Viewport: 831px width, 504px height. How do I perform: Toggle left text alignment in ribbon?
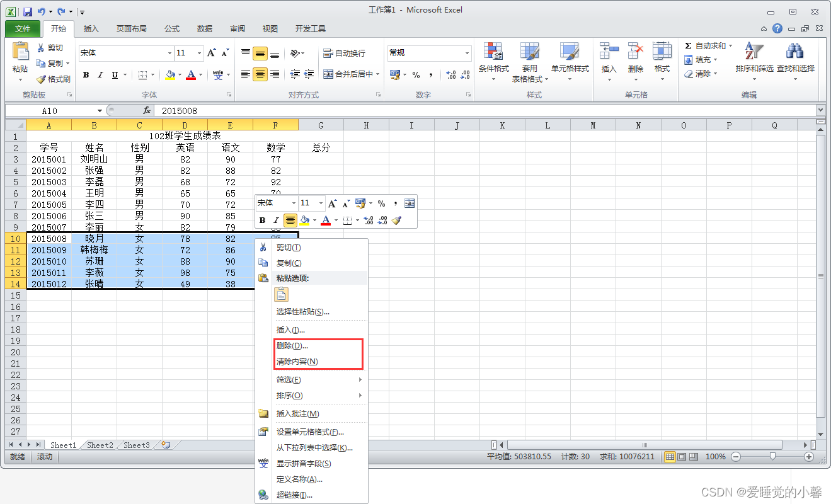click(246, 74)
